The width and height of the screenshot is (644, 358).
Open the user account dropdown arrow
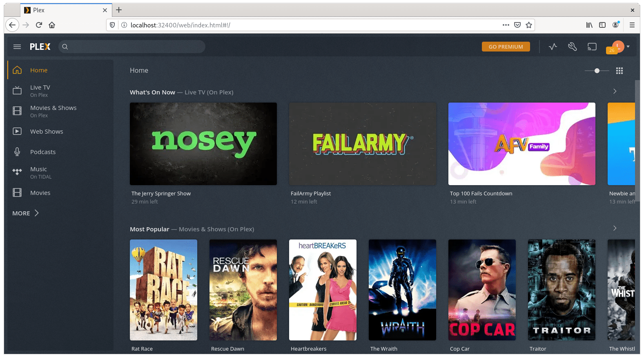coord(628,47)
